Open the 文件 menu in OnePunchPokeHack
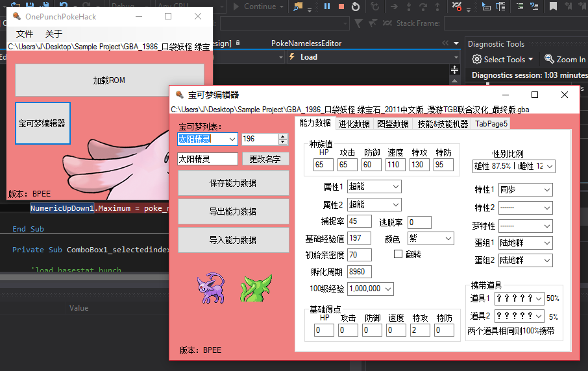Image resolution: width=588 pixels, height=371 pixels. (25, 34)
